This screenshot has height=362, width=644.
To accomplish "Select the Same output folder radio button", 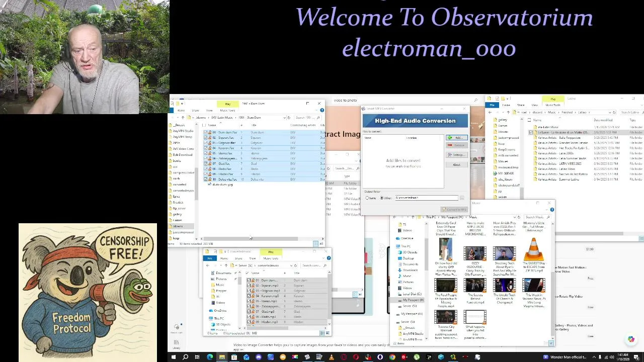I will [368, 198].
